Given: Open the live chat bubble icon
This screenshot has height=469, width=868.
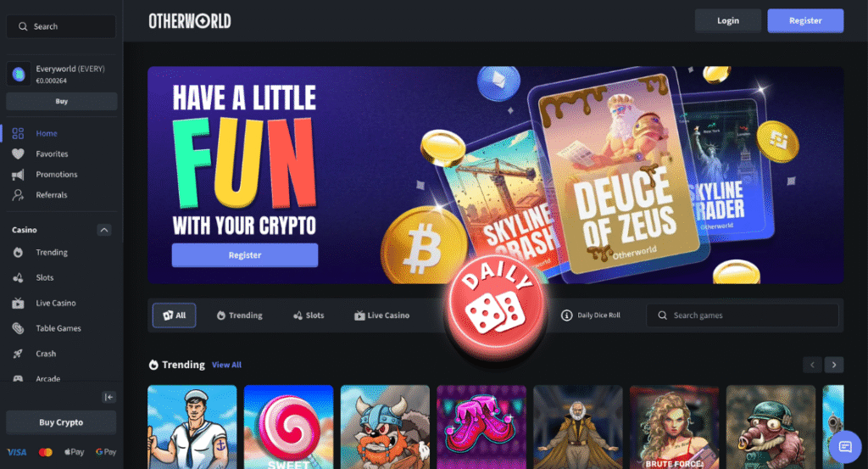Looking at the screenshot, I should tap(845, 446).
